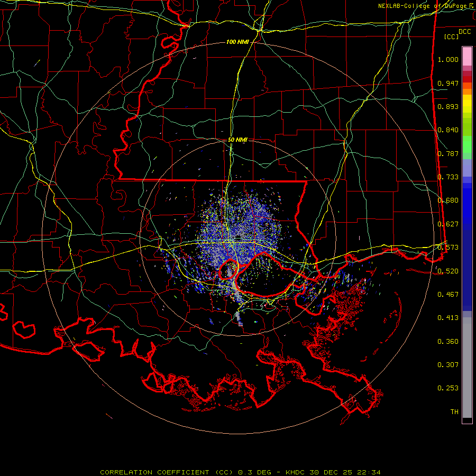Click the 0.520 legend value

[x=448, y=271]
